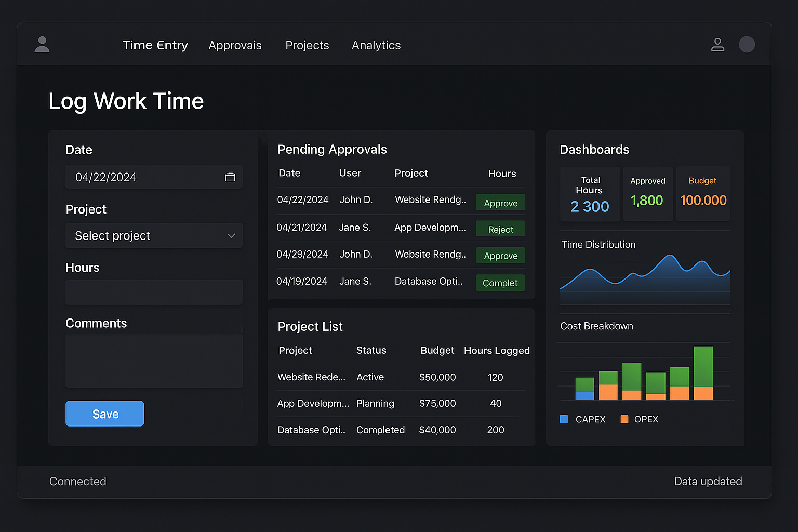Approve John D.'s 04/22/2024 entry
Image resolution: width=798 pixels, height=532 pixels.
click(x=500, y=203)
